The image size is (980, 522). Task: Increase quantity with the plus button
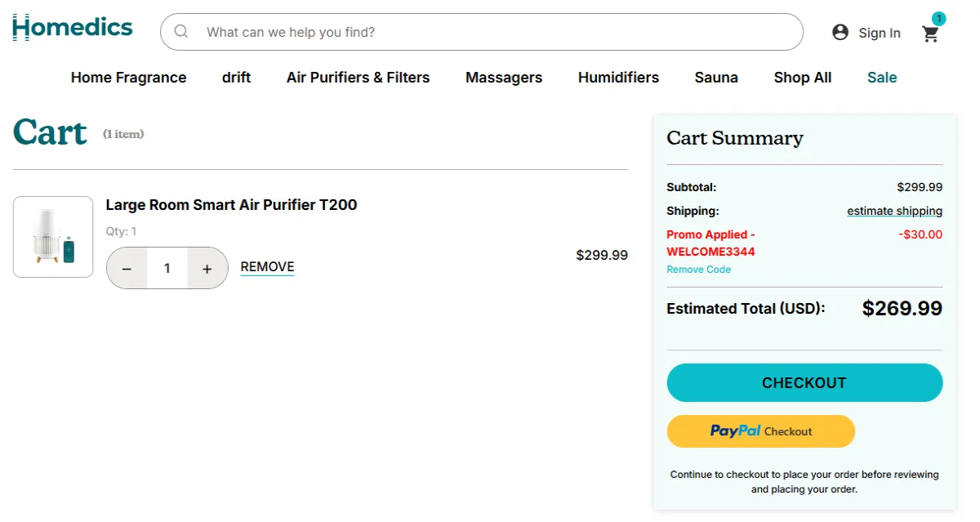click(207, 268)
